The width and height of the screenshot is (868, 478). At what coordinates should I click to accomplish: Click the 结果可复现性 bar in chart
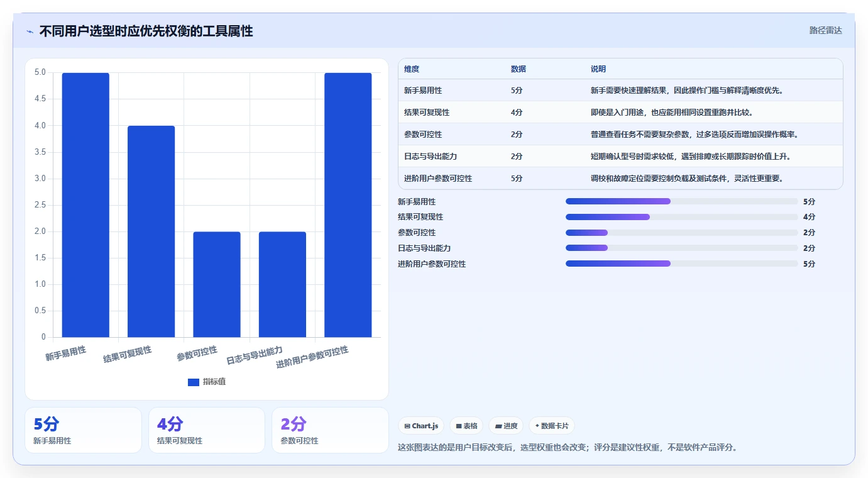point(151,231)
